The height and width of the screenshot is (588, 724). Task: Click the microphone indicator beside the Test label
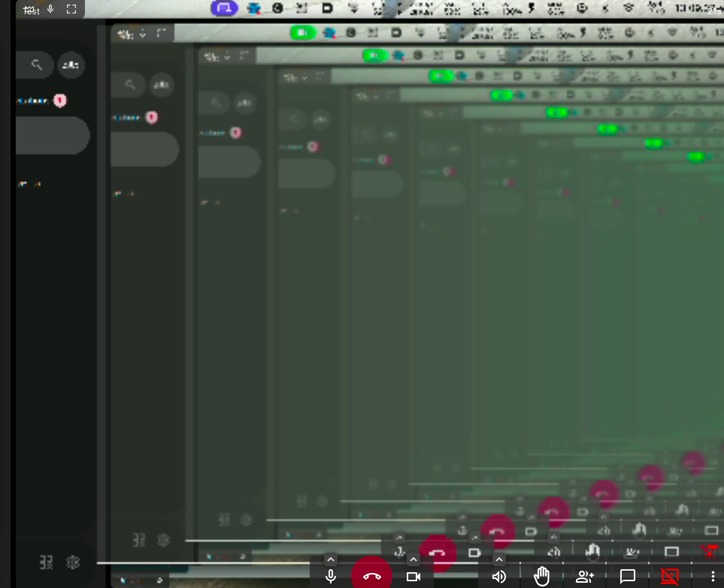click(51, 9)
